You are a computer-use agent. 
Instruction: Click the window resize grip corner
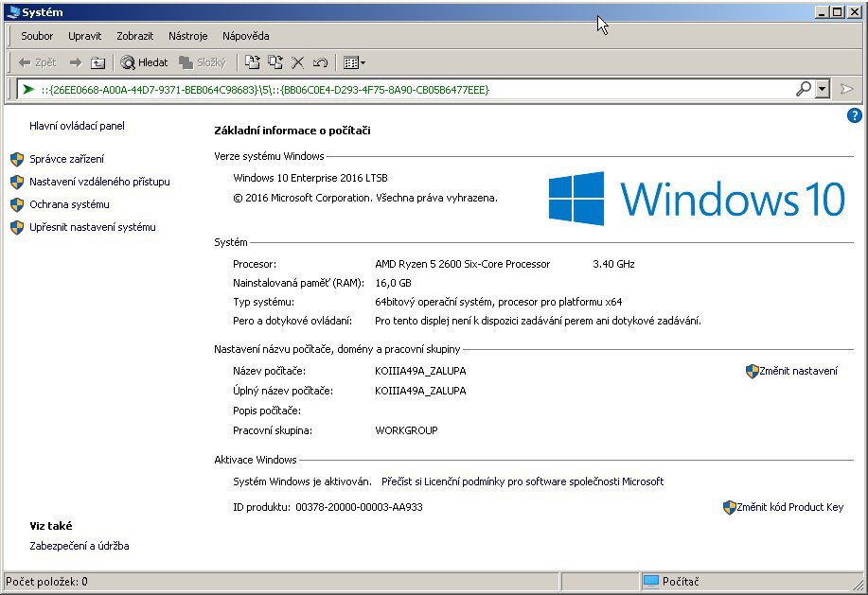coord(859,586)
